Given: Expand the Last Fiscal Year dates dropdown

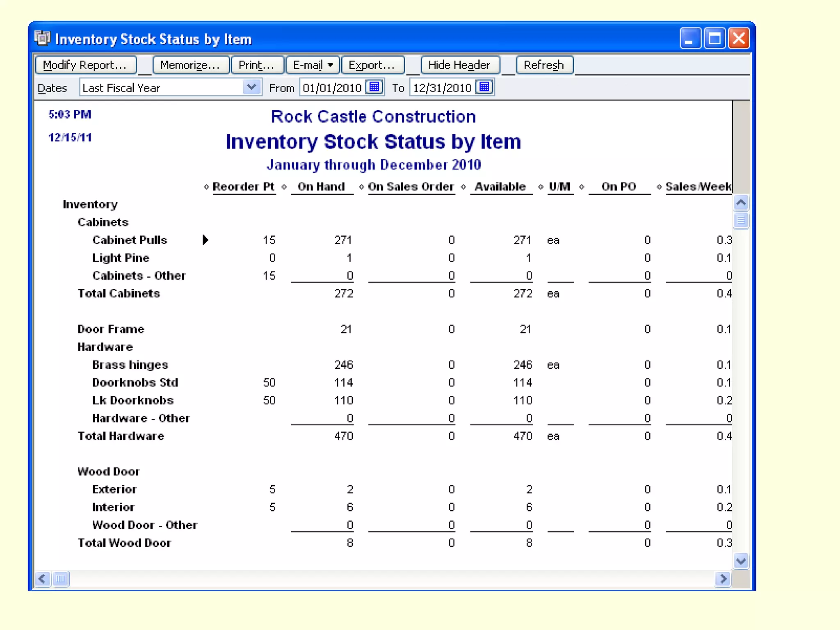Looking at the screenshot, I should click(251, 87).
